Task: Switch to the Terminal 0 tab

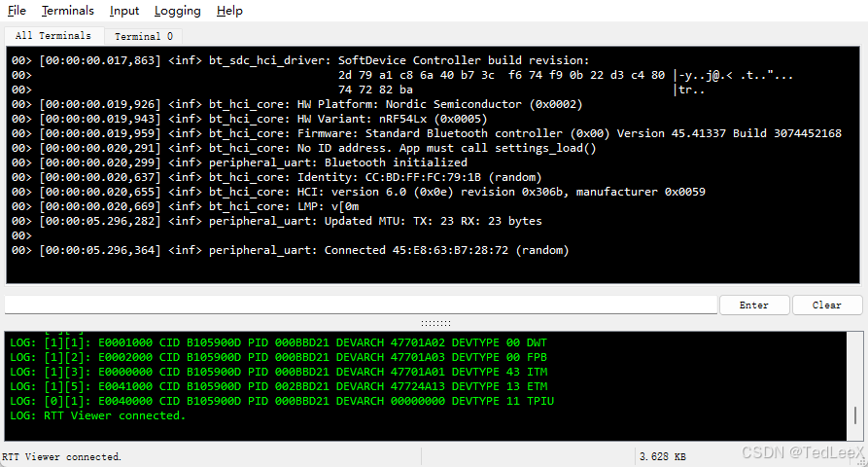Action: [144, 36]
